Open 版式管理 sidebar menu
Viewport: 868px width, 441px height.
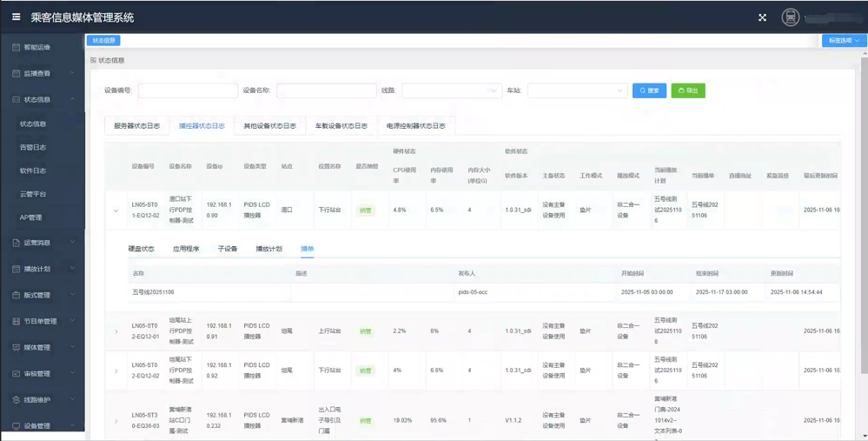pyautogui.click(x=36, y=295)
